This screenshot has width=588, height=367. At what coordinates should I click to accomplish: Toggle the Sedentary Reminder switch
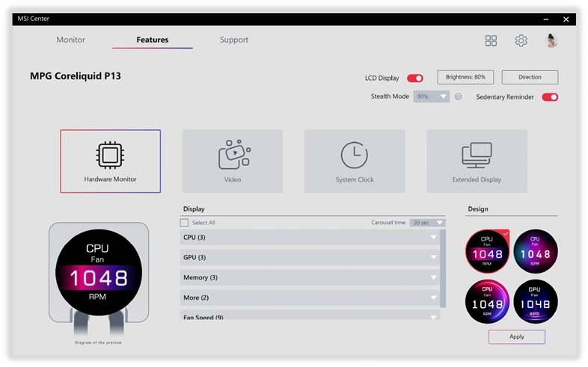[550, 97]
